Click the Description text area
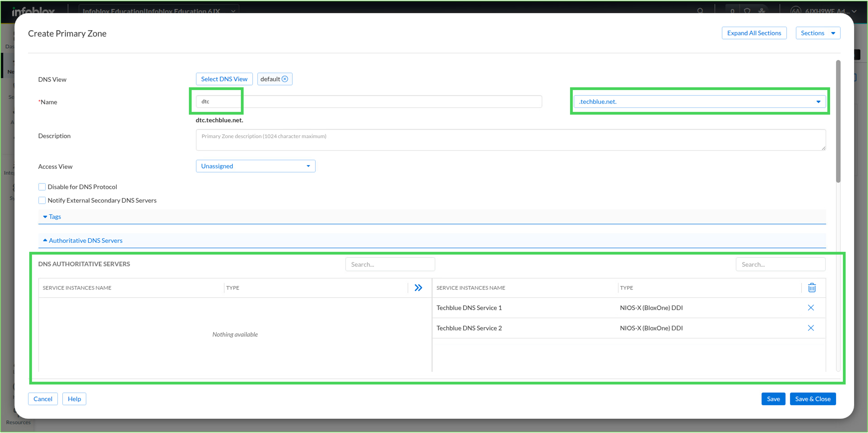This screenshot has height=433, width=868. (x=511, y=140)
